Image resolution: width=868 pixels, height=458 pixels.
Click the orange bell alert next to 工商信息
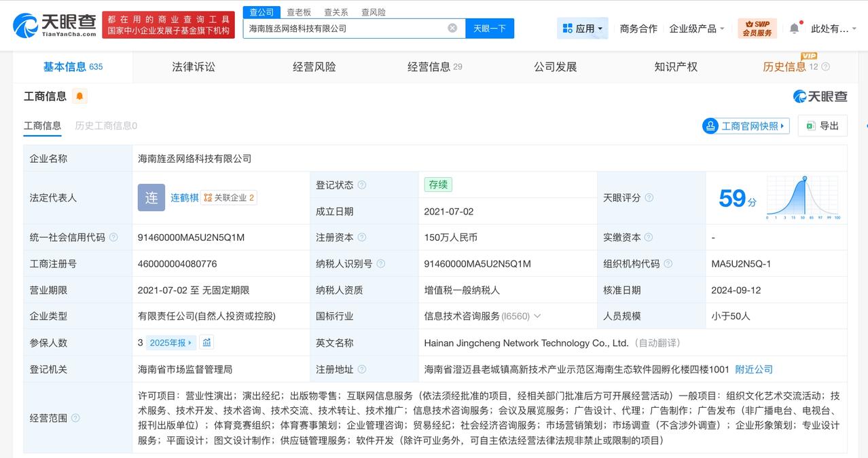[79, 96]
